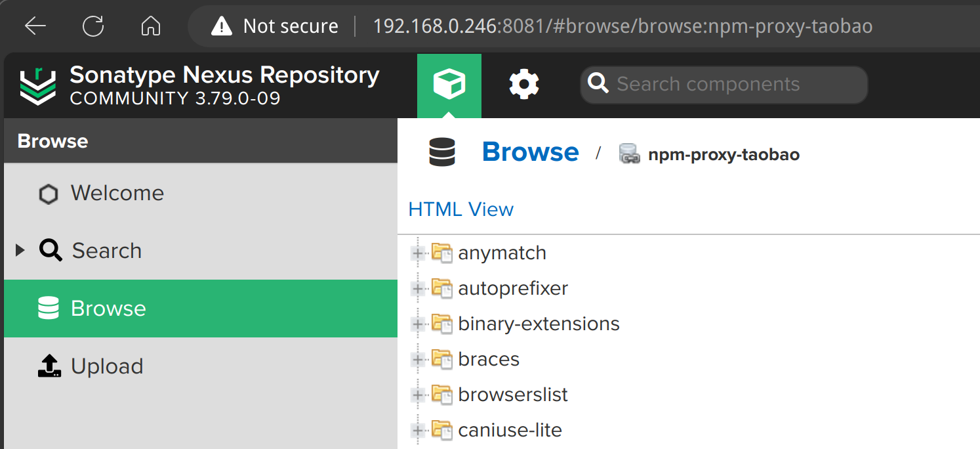Focus the Search components input field
This screenshot has width=980, height=449.
pos(724,85)
